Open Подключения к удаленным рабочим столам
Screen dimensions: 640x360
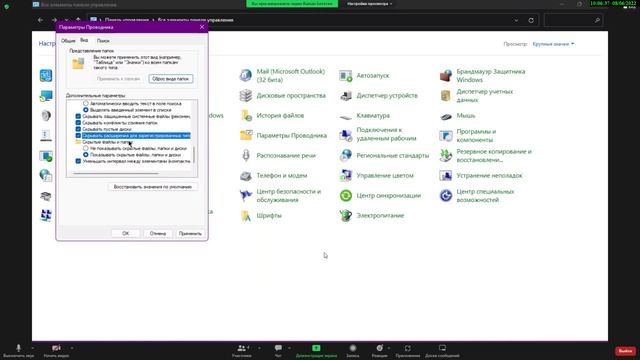click(378, 134)
